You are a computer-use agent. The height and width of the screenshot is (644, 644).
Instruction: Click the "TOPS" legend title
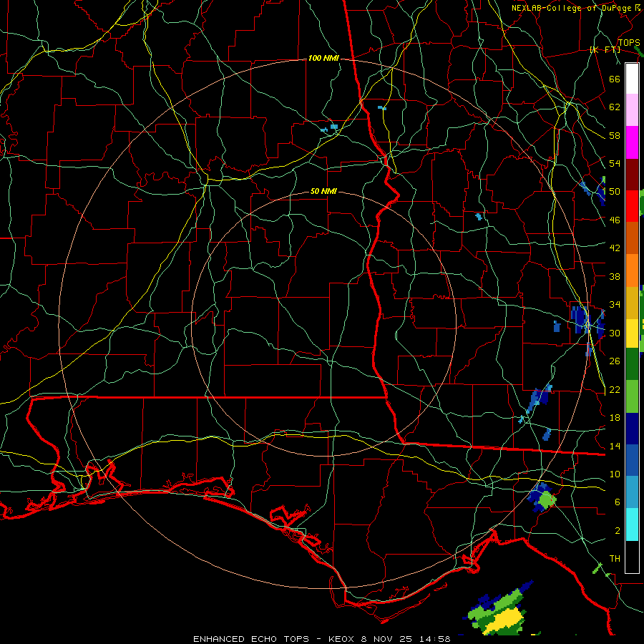click(x=629, y=43)
